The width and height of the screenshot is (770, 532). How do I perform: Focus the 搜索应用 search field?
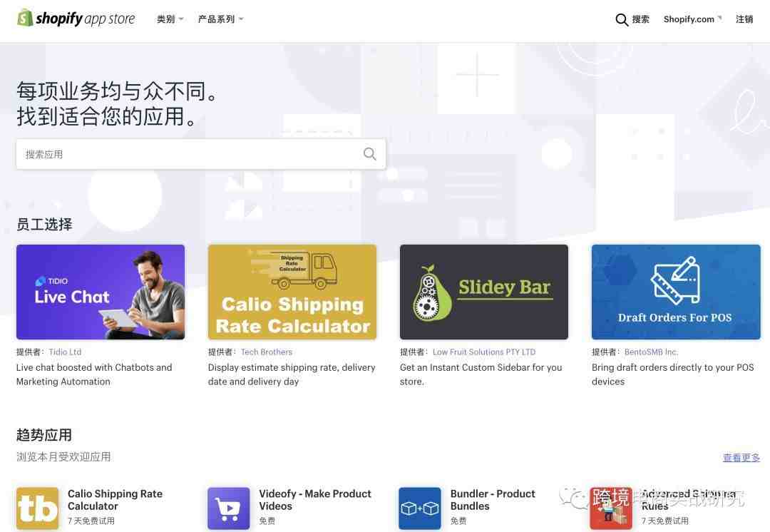pos(201,154)
